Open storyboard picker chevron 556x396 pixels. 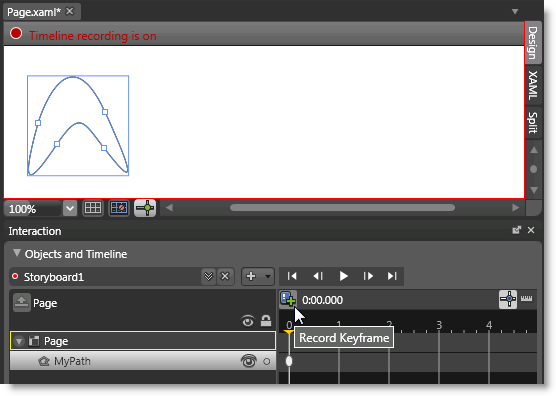coord(208,276)
